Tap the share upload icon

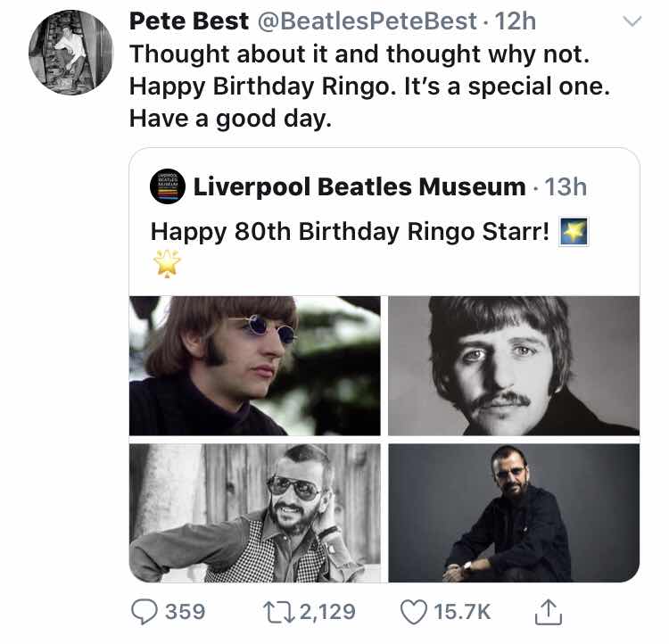546,611
